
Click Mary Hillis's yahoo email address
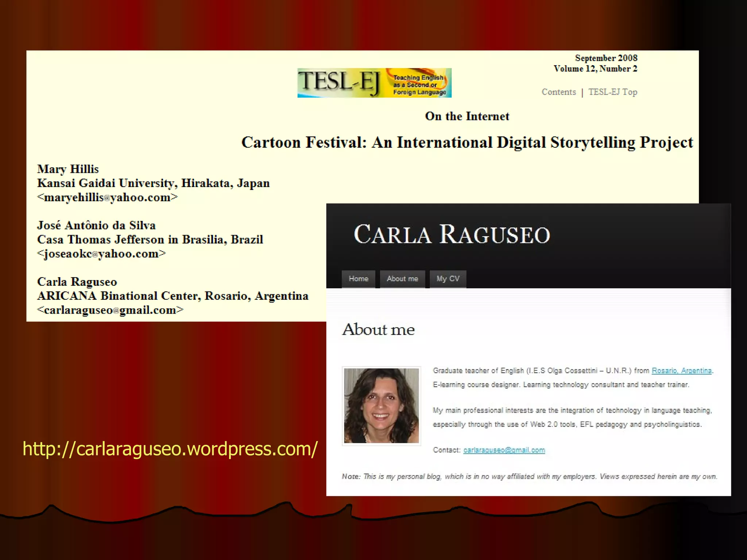107,198
